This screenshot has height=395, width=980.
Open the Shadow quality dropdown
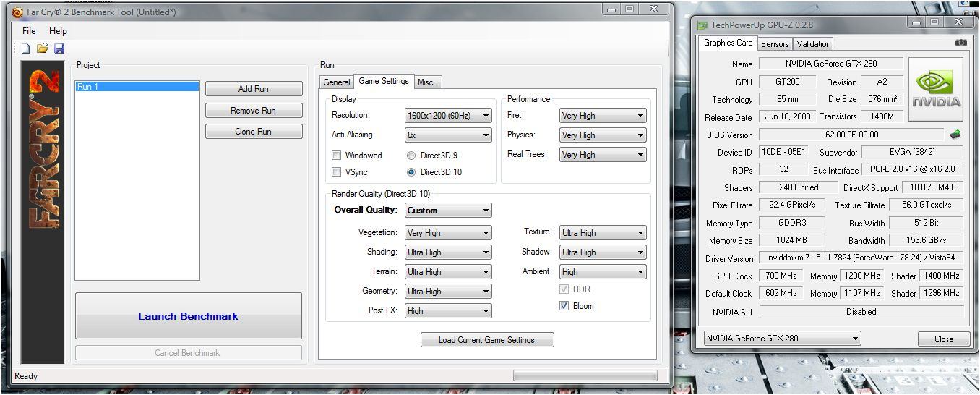coord(603,252)
